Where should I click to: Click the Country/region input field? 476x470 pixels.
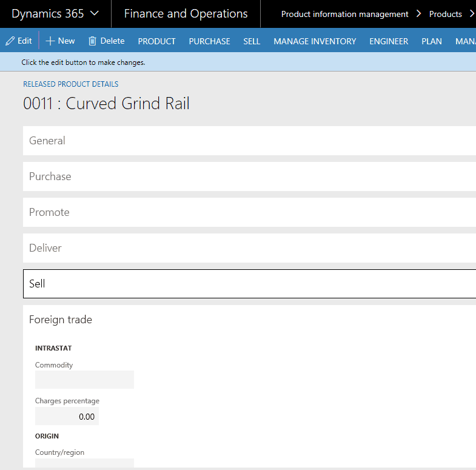pos(84,463)
